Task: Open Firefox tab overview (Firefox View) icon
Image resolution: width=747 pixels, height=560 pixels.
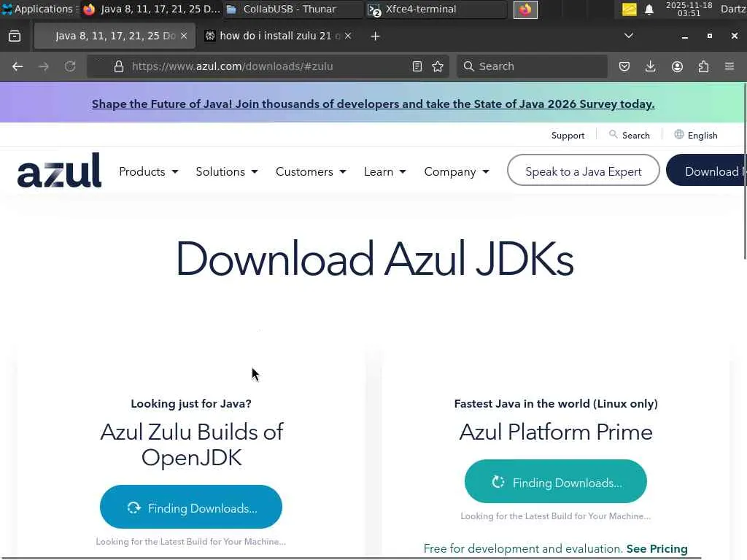Action: 15,36
